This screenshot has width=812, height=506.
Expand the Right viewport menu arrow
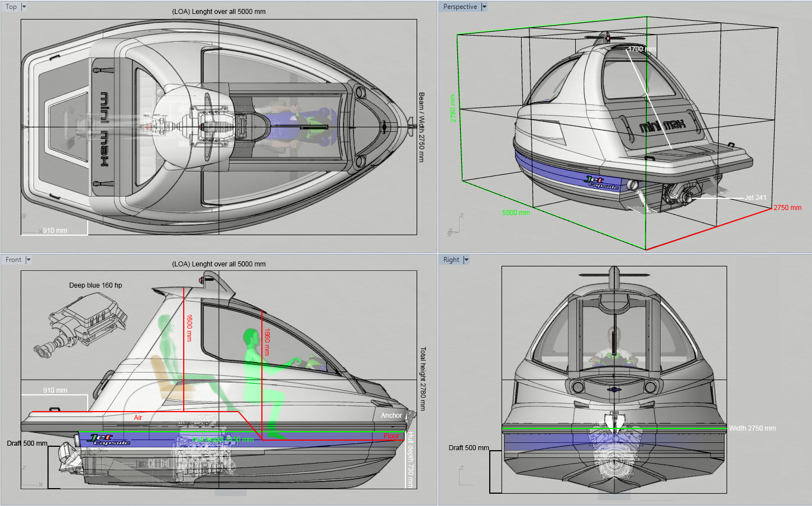tap(466, 260)
